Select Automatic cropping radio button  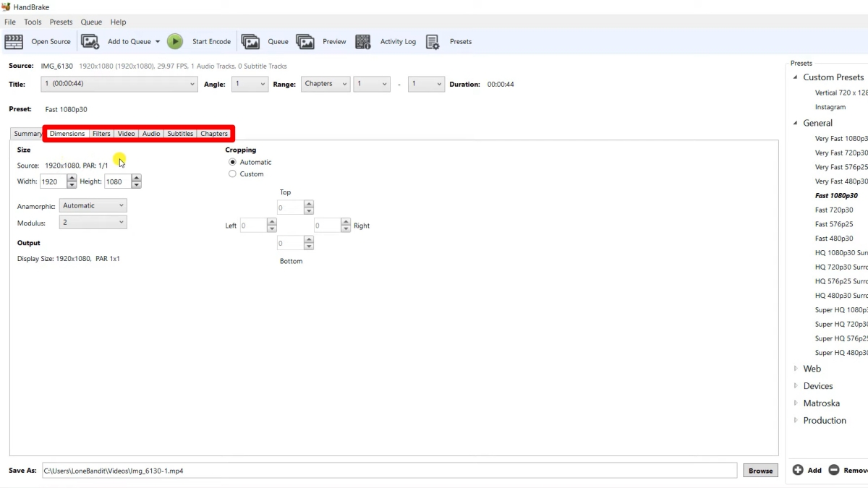coord(232,162)
